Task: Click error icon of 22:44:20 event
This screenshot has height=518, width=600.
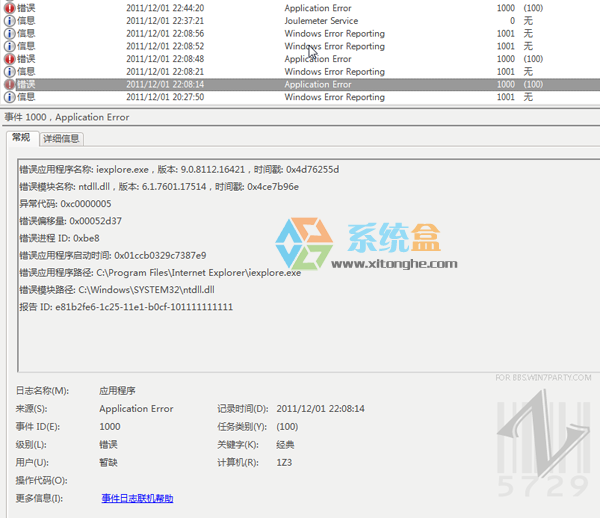Action: pyautogui.click(x=10, y=8)
